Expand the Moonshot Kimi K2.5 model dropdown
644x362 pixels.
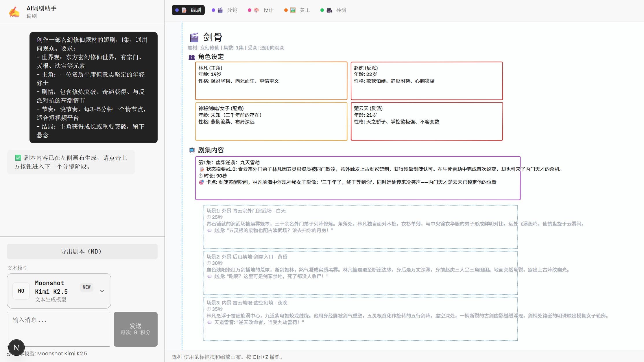(x=102, y=291)
